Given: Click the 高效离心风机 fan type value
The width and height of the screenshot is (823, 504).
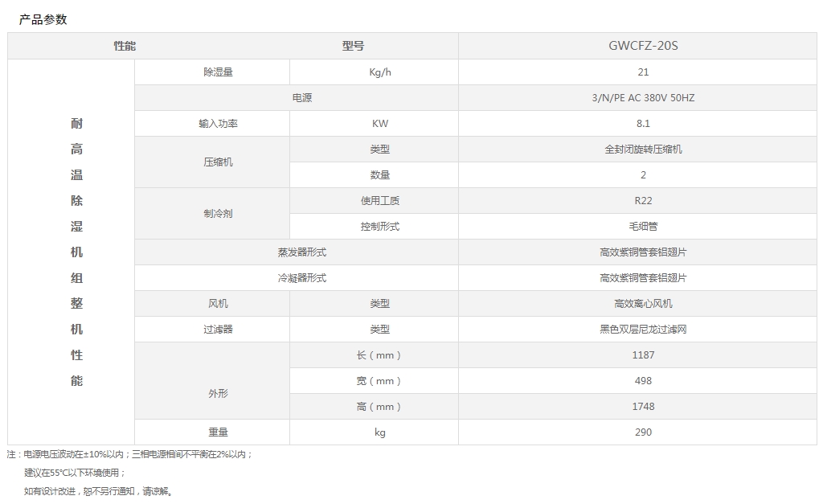Looking at the screenshot, I should (x=643, y=304).
